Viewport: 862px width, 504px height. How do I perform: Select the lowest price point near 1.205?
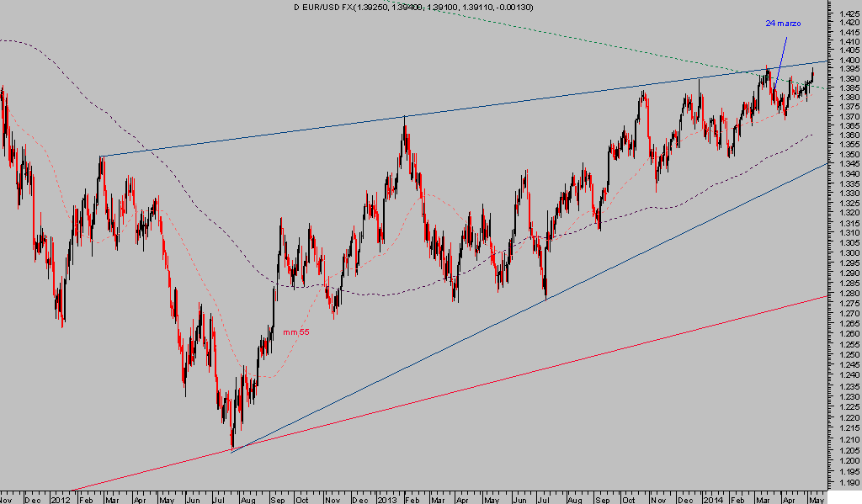tap(231, 446)
